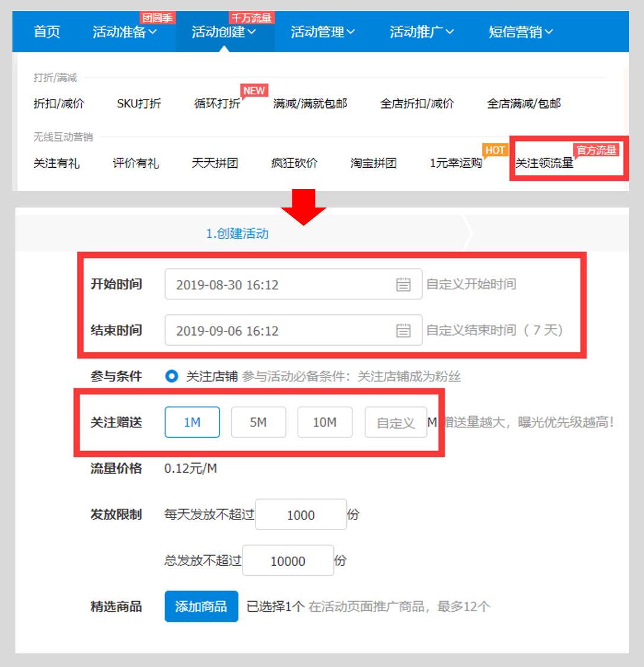Go to 首页 tab

tap(47, 32)
